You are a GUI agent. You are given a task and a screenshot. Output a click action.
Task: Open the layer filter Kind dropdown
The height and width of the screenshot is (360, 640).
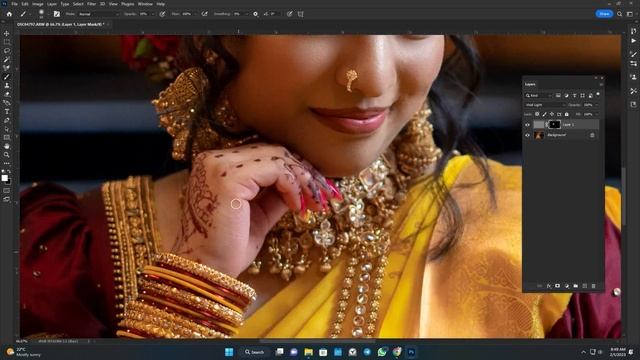click(538, 96)
